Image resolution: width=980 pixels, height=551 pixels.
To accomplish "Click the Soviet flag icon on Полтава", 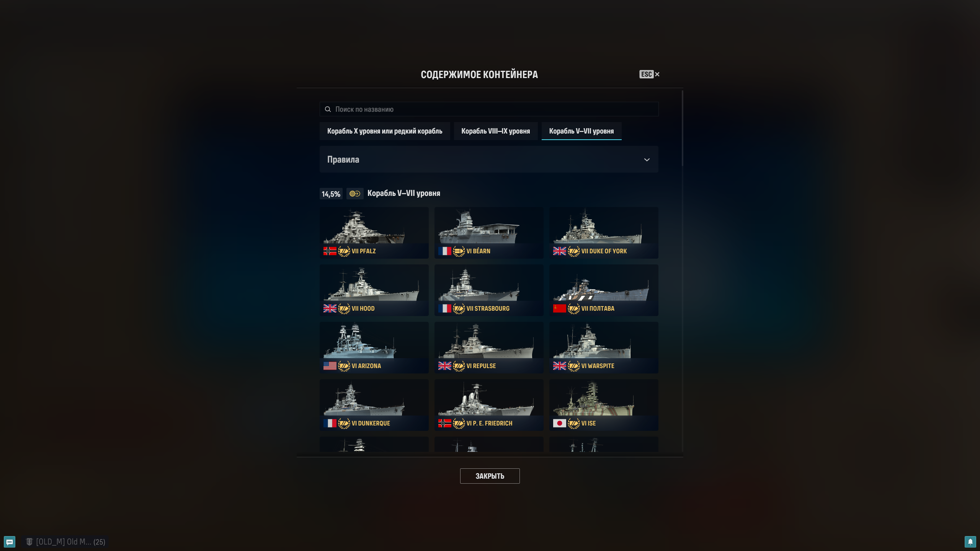I will click(x=560, y=308).
